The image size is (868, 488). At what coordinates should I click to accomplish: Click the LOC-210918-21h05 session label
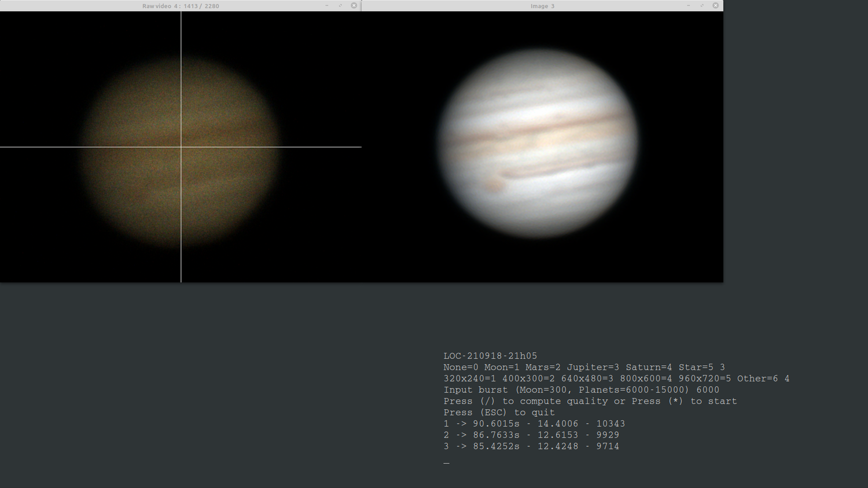tap(491, 356)
